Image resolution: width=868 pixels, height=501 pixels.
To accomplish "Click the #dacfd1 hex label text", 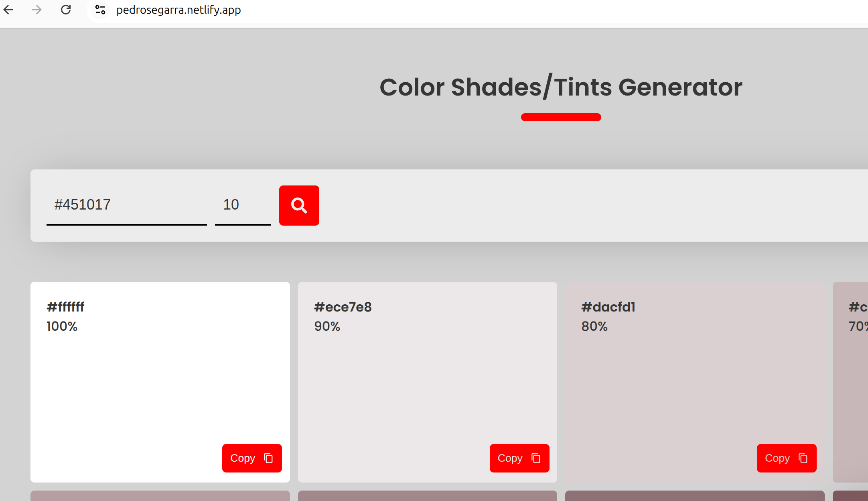I will tap(608, 307).
